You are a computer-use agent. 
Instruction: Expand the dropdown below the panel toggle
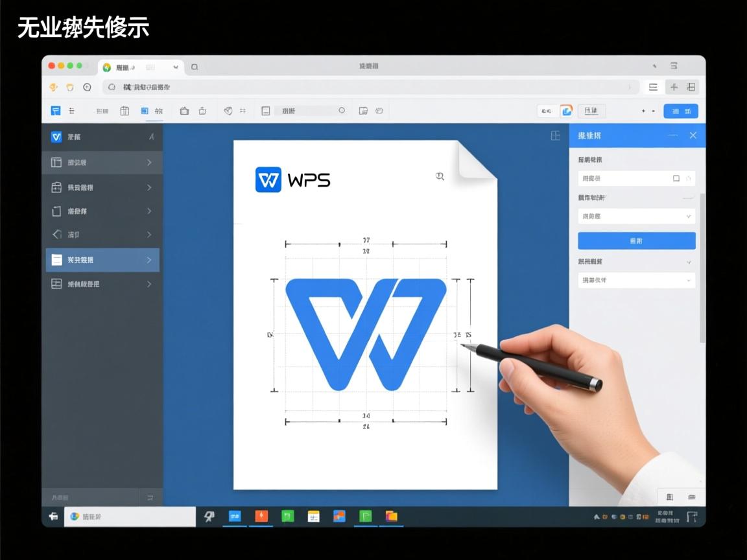pyautogui.click(x=636, y=216)
